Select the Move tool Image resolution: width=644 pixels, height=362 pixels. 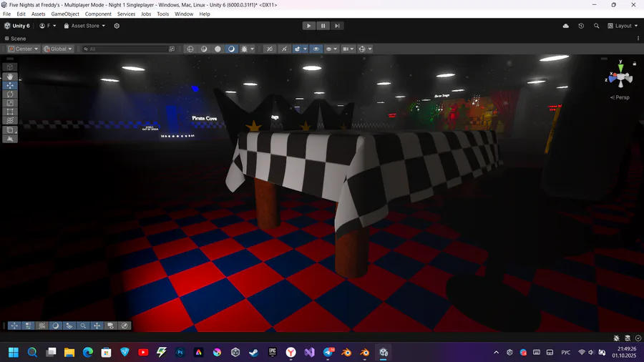pyautogui.click(x=10, y=85)
